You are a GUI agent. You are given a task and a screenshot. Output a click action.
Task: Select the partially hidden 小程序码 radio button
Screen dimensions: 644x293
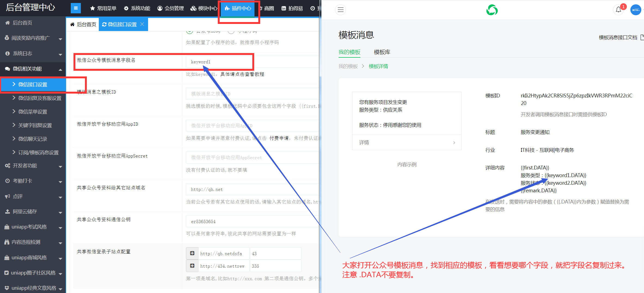click(x=231, y=32)
